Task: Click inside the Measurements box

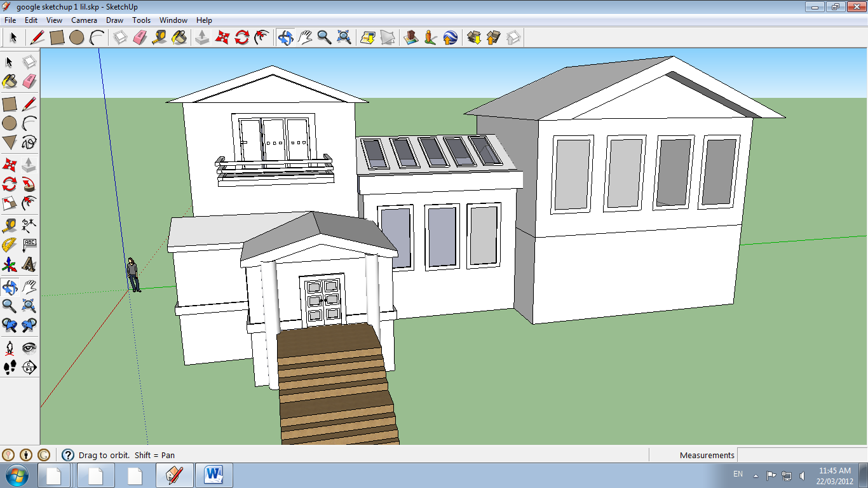Action: pos(801,455)
